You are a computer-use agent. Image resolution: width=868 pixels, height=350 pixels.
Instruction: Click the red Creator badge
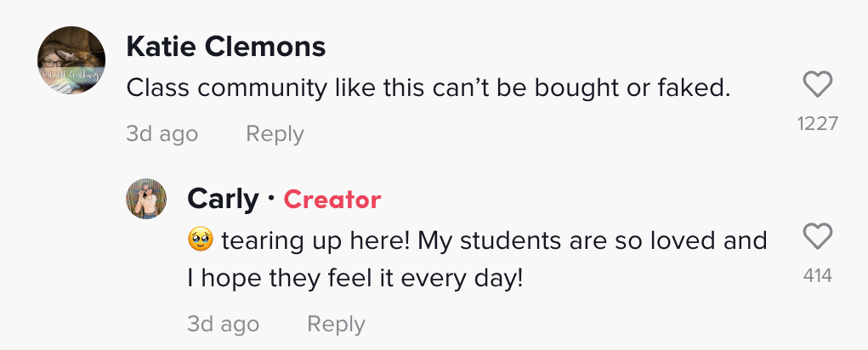tap(332, 200)
